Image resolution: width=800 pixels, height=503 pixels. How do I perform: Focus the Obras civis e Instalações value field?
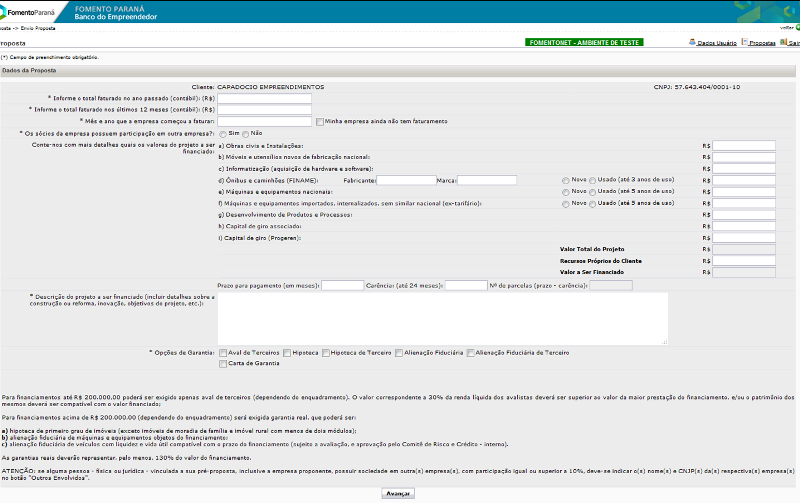point(744,146)
